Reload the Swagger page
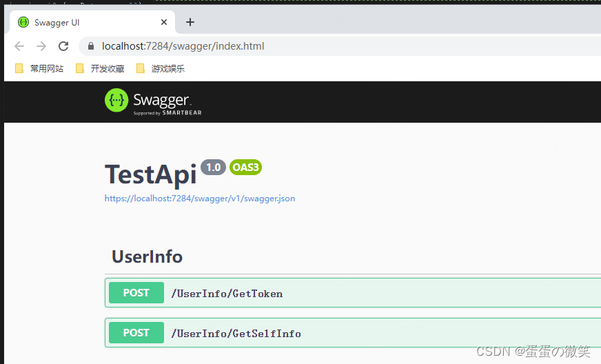 [63, 46]
